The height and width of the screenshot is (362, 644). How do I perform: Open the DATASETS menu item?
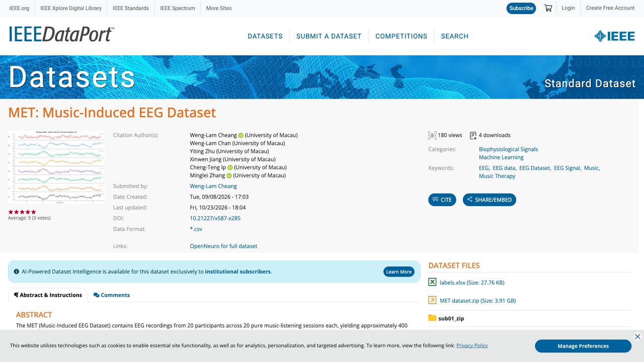(x=265, y=36)
